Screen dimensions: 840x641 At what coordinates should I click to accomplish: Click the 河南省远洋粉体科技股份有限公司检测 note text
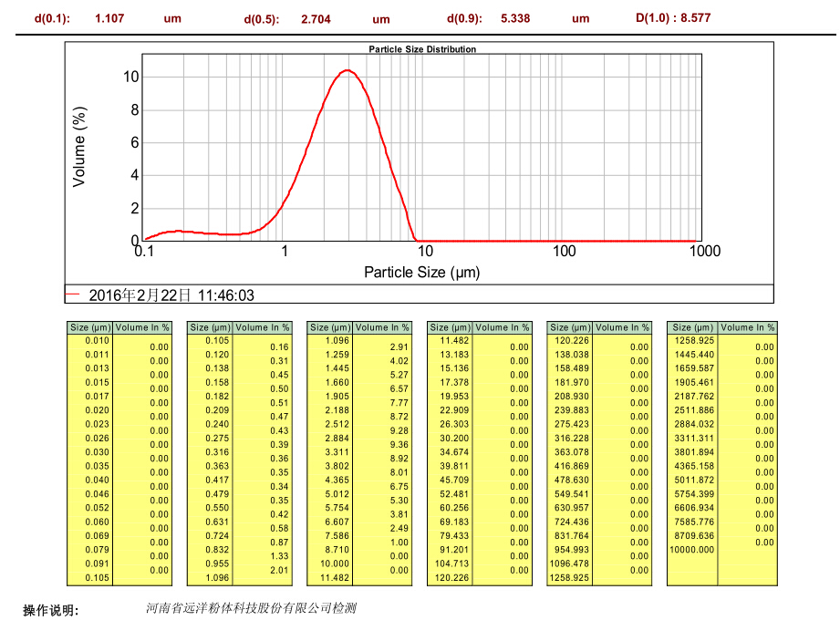(x=251, y=608)
